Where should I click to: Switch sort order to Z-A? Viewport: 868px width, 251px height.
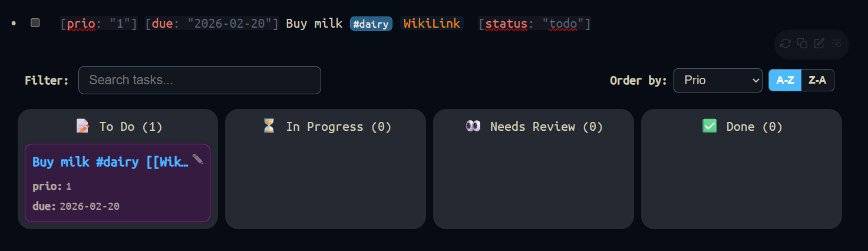(817, 80)
